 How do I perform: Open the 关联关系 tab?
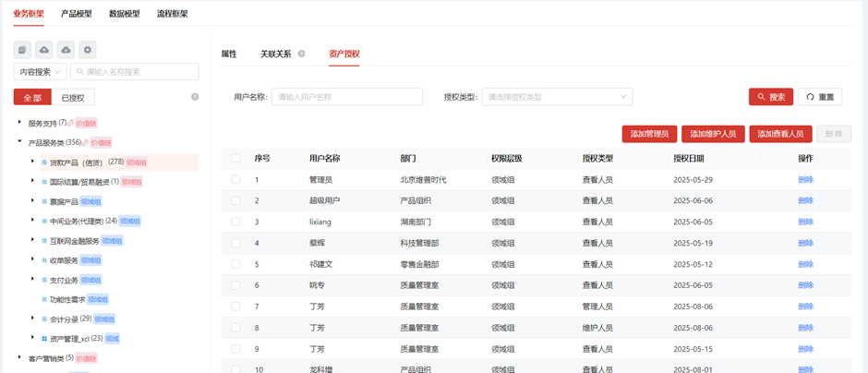point(276,54)
